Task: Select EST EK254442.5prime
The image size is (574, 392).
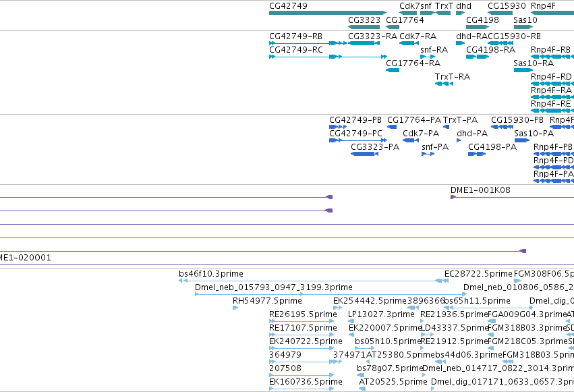Action: click(370, 301)
